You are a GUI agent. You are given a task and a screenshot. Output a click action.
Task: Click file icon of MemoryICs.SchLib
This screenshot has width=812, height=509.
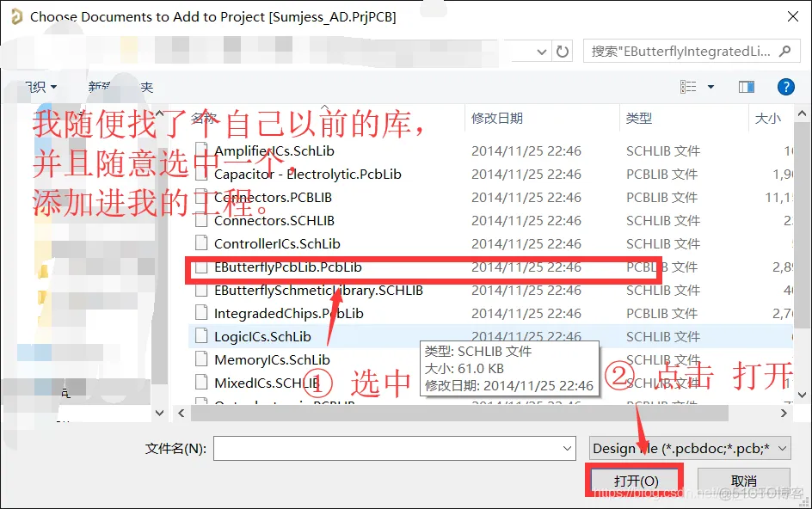click(201, 359)
